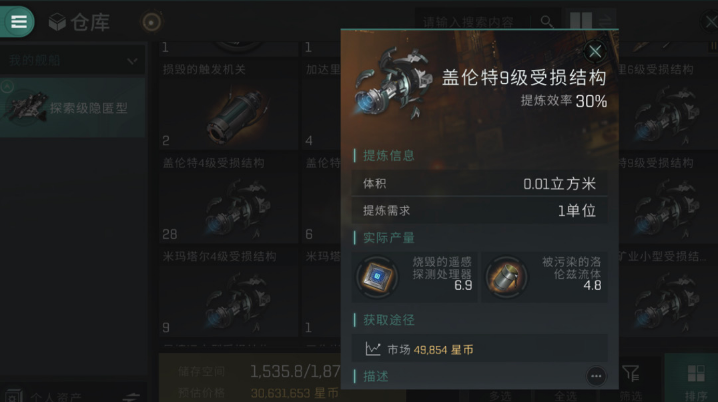Open the 烧毁的遥感探测处理器 output item icon
718x402 pixels.
(377, 277)
